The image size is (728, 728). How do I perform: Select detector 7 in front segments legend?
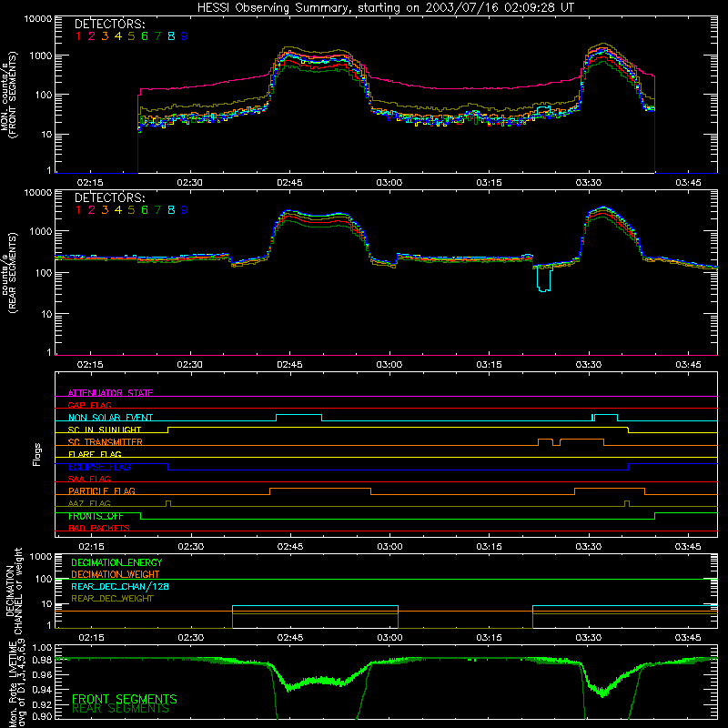(157, 36)
